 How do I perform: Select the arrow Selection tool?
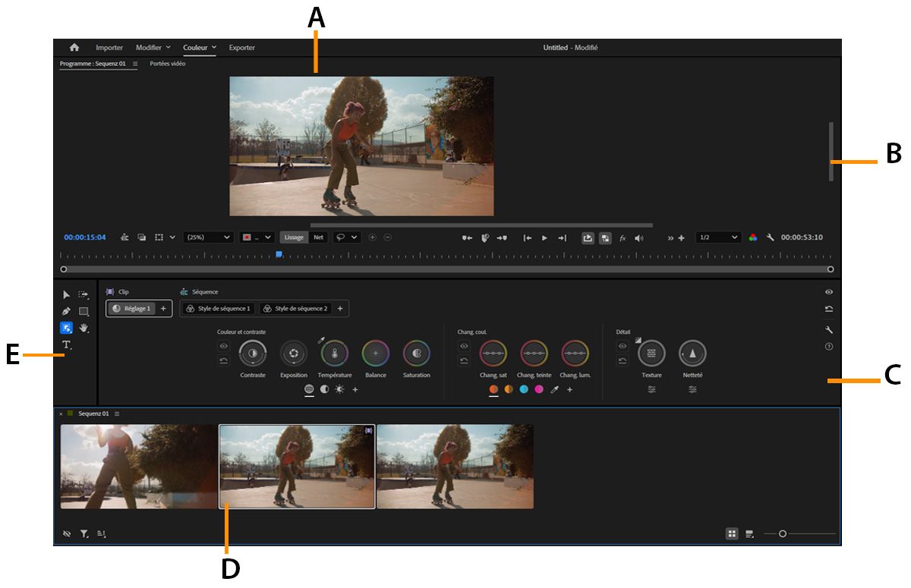click(68, 294)
